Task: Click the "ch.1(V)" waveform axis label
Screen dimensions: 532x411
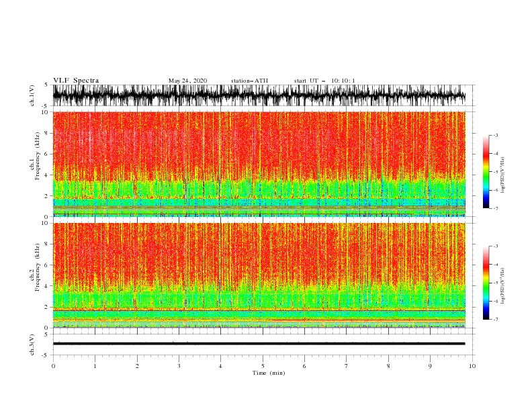Action: (32, 95)
